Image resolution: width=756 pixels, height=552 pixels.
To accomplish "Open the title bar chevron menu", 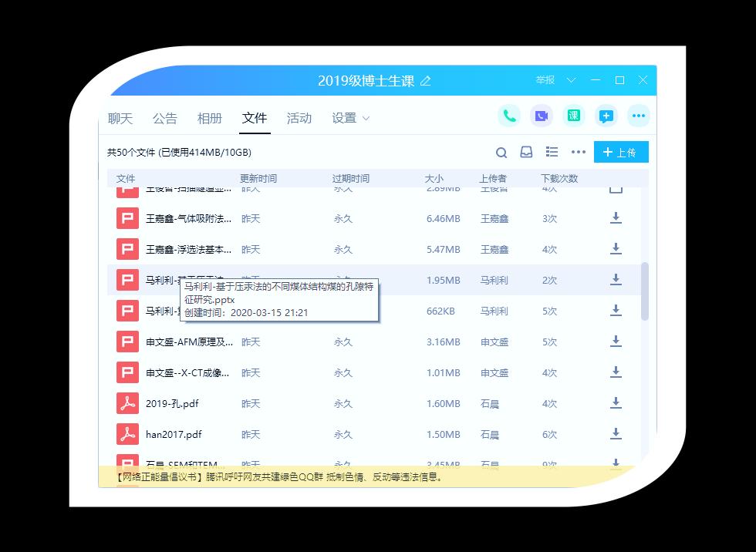I will pos(572,80).
